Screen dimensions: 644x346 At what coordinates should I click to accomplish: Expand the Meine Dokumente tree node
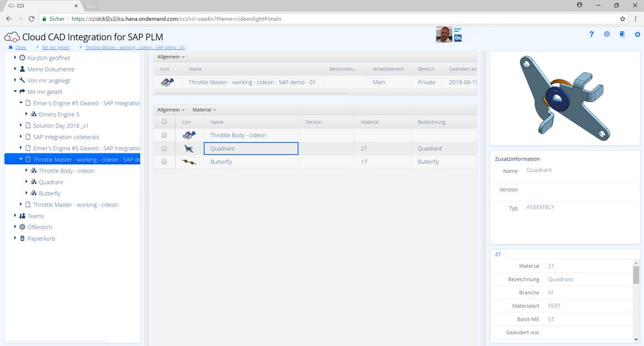(x=15, y=69)
